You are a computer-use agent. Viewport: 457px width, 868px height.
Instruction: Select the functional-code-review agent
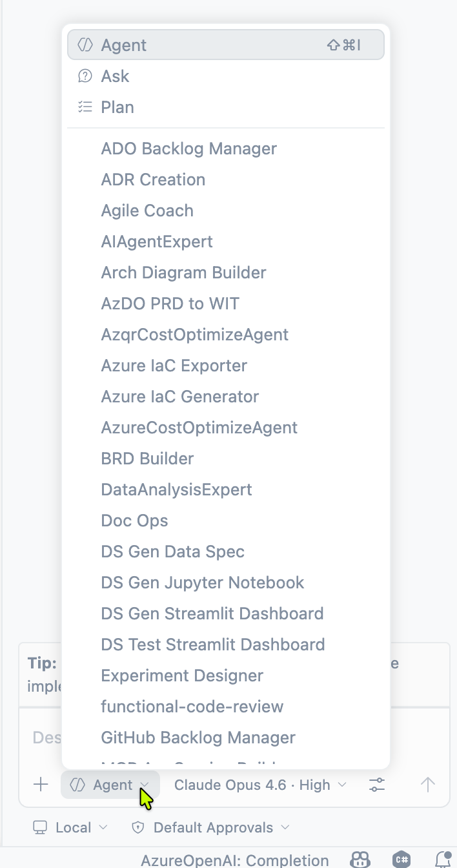pos(192,707)
